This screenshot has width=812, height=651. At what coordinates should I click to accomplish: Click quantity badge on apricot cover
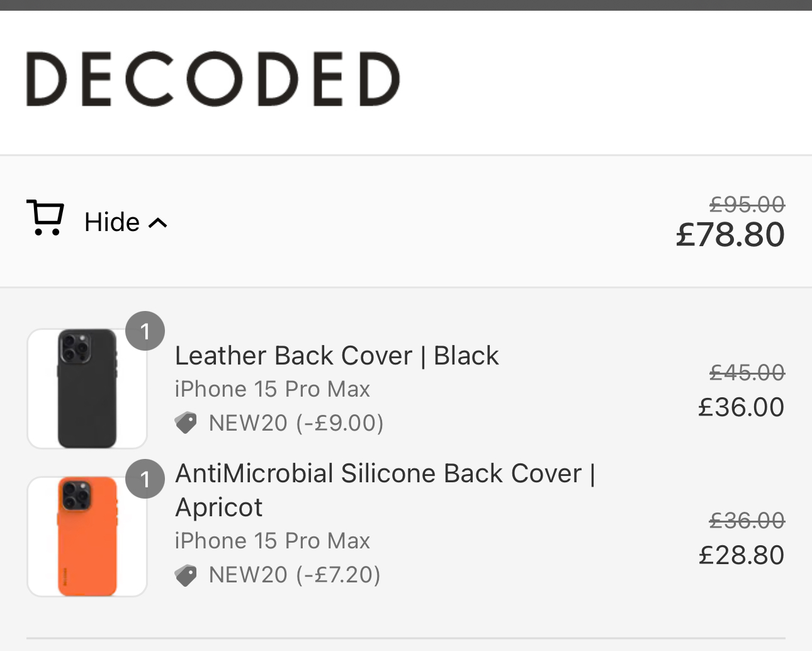pos(145,479)
